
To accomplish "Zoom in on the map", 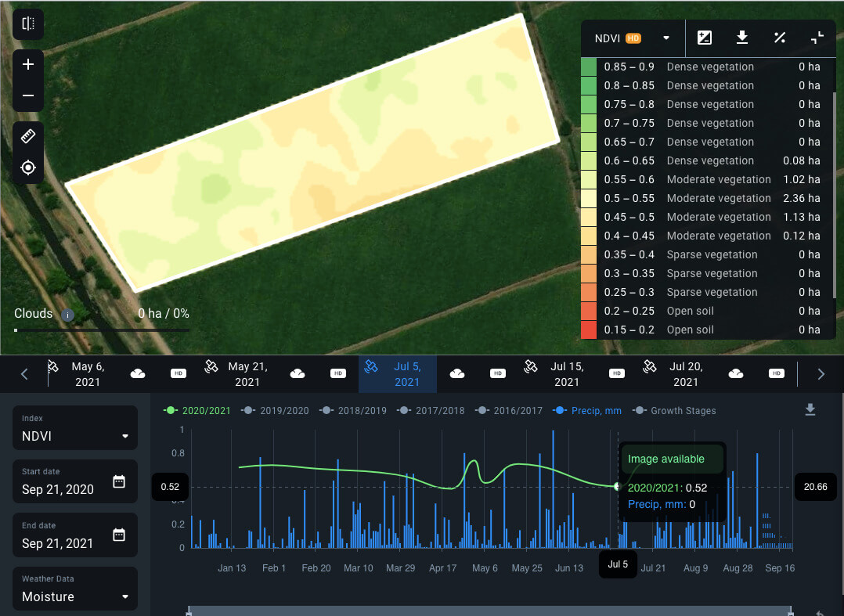I will (x=28, y=64).
